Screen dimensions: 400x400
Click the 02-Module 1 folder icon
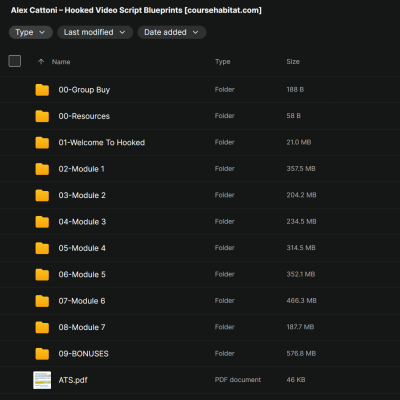click(x=42, y=169)
